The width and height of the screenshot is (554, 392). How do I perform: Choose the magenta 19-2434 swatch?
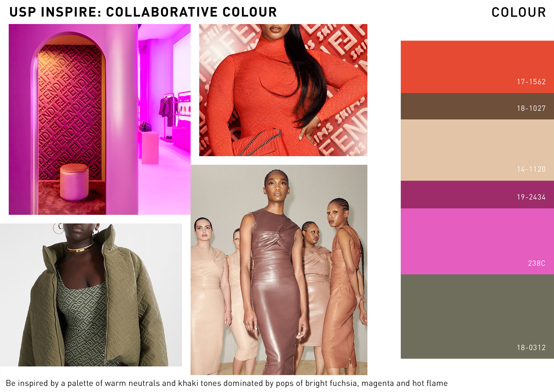click(x=477, y=195)
